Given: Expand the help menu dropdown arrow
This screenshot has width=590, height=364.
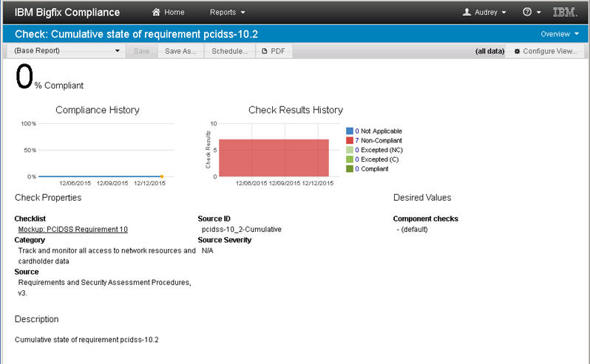Looking at the screenshot, I should (539, 13).
